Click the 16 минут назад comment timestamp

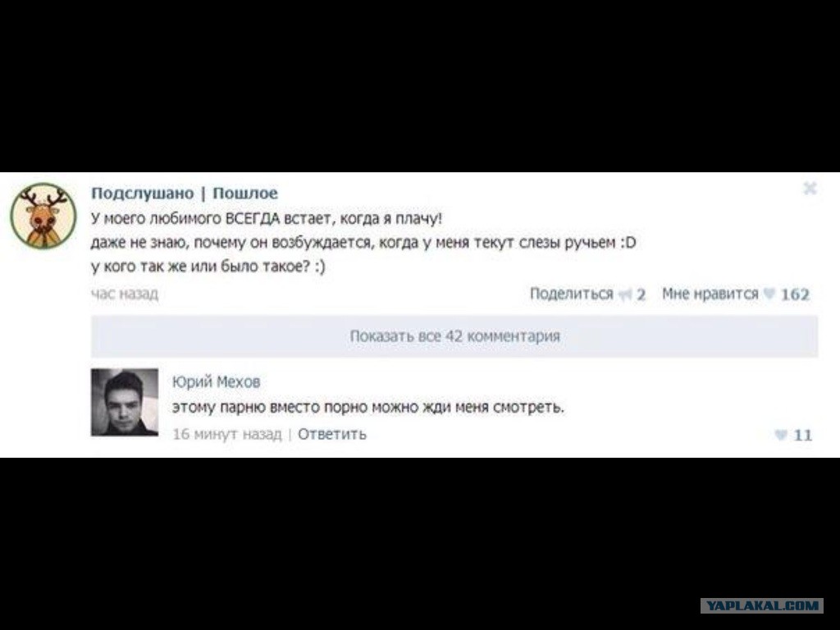[226, 434]
